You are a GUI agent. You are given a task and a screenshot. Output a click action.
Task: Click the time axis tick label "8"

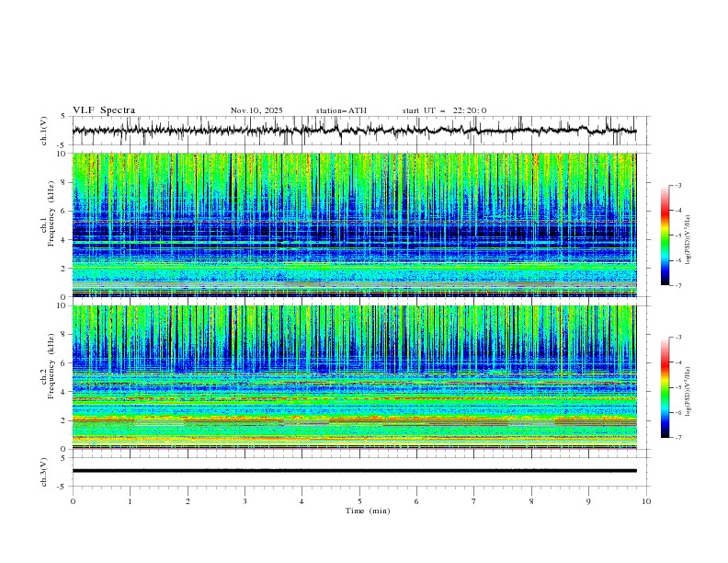click(x=531, y=501)
